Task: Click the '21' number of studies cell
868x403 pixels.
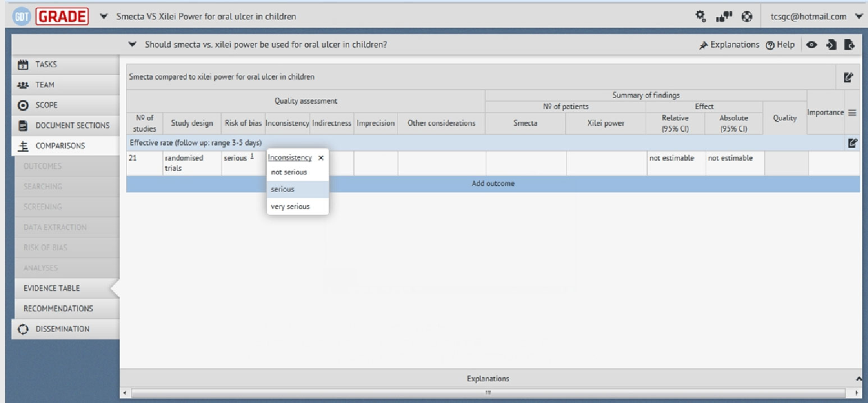Action: pos(145,163)
